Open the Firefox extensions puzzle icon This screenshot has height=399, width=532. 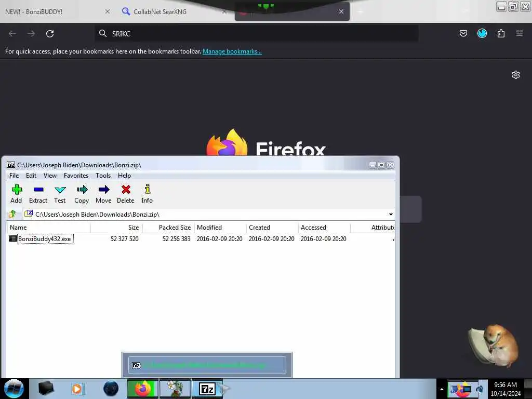(501, 33)
